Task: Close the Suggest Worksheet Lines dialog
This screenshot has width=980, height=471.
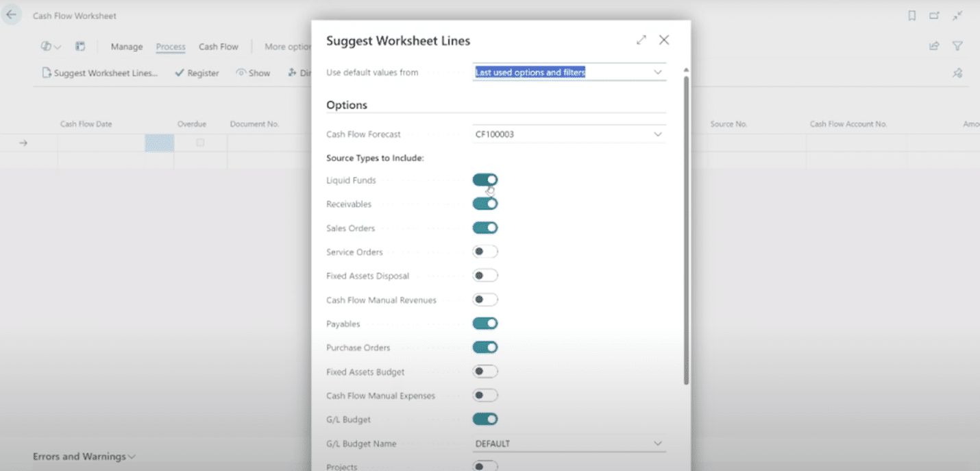Action: [x=663, y=40]
